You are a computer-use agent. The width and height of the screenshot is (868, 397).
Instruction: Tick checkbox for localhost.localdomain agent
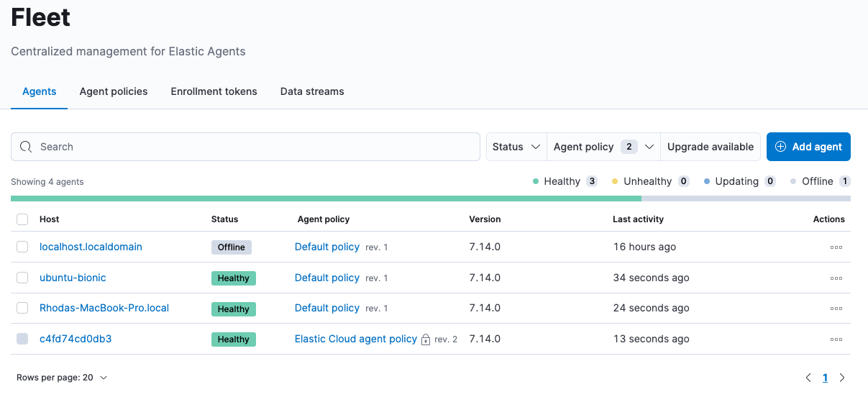[x=22, y=247]
